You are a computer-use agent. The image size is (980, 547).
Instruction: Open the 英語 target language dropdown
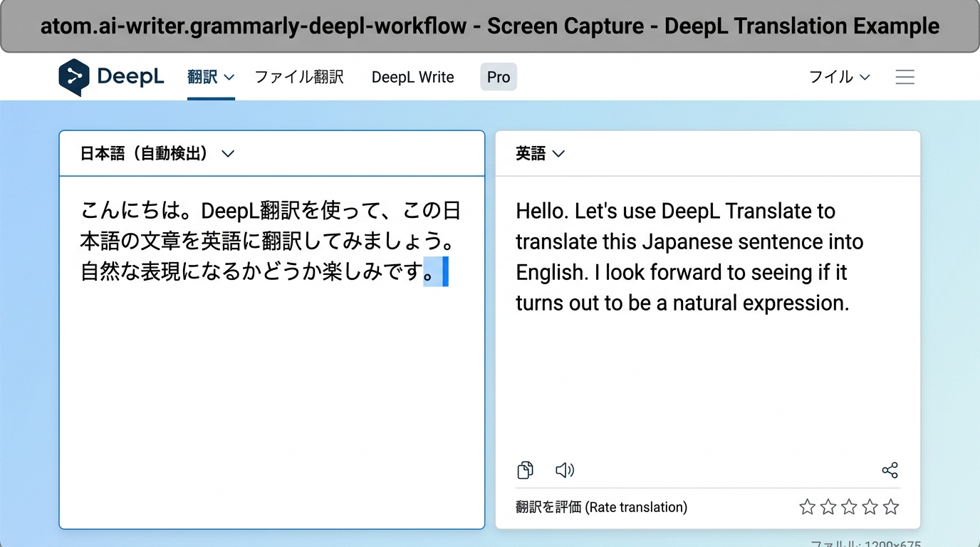pos(540,154)
